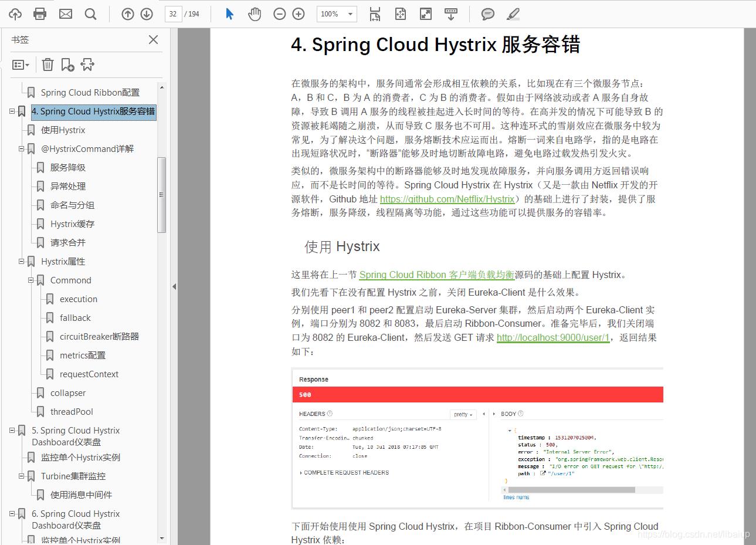Open the Hystrix缓存 bookmark
Screen dimensions: 756x545
tap(73, 224)
